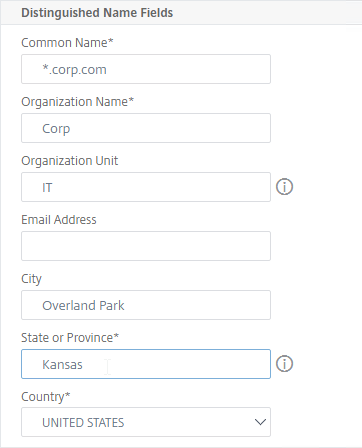Click the Country label text
This screenshot has width=362, height=448.
point(46,397)
